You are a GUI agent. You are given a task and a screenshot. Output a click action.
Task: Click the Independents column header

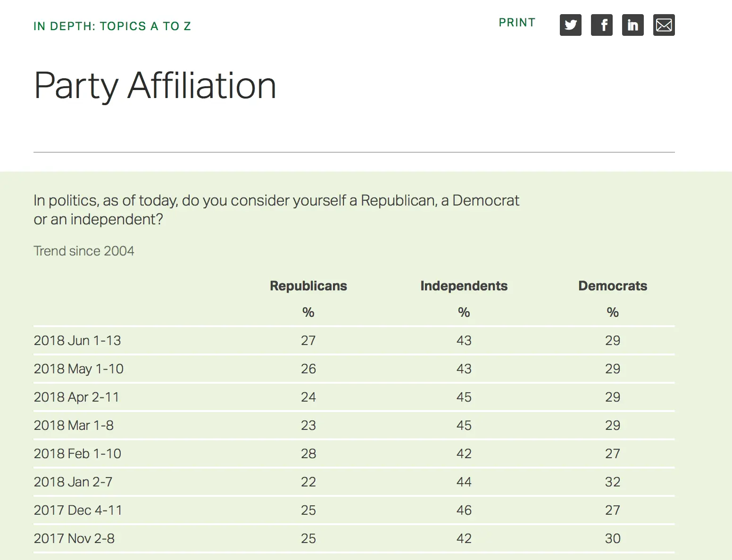tap(464, 286)
